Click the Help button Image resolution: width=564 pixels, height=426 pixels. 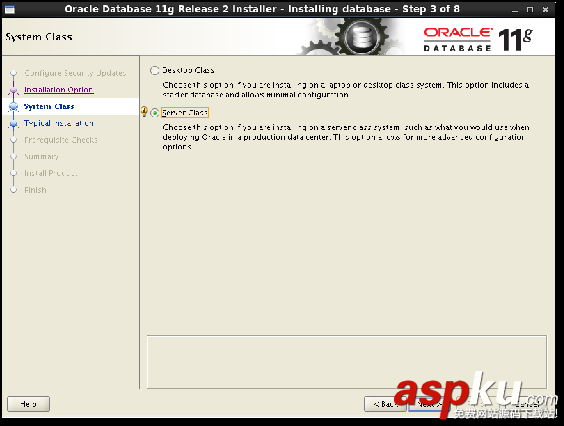(28, 404)
